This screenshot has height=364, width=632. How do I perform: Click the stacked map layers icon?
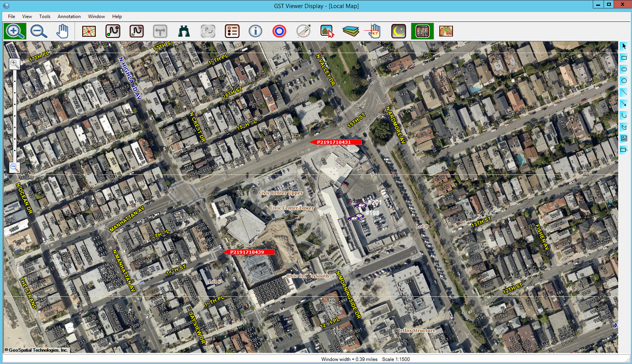[x=351, y=31]
